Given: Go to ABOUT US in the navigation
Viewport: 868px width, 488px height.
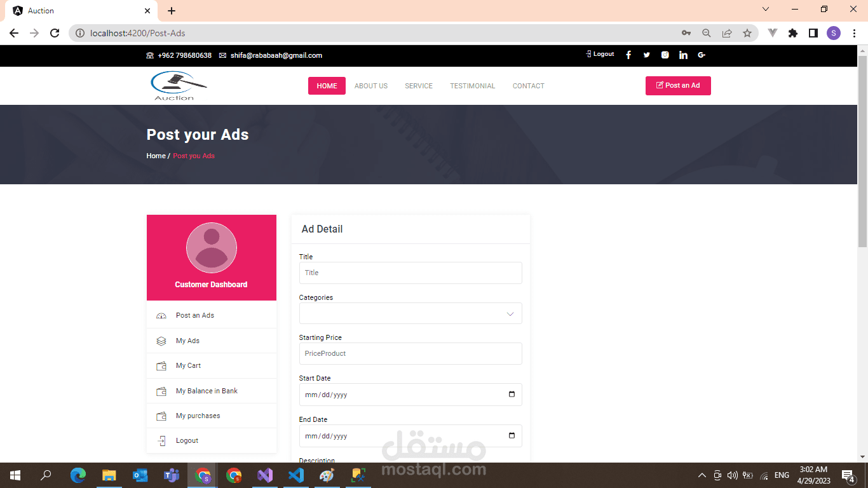Looking at the screenshot, I should coord(371,86).
